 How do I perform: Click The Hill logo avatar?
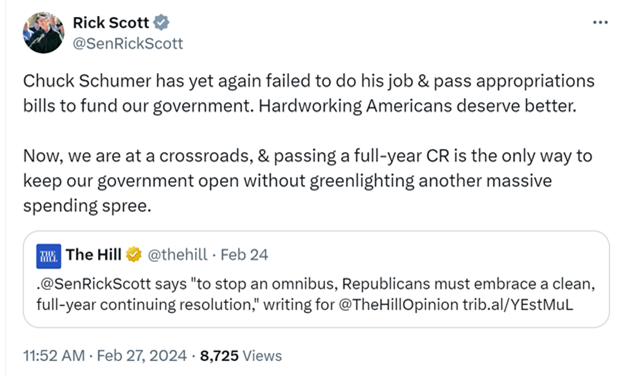[49, 256]
